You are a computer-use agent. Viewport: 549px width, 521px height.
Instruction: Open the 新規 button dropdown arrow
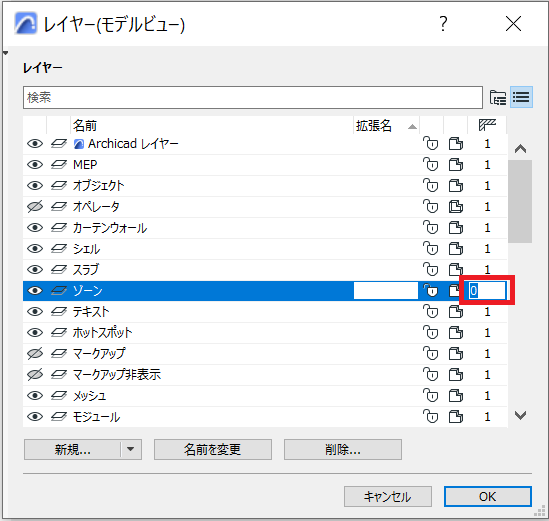coord(131,449)
